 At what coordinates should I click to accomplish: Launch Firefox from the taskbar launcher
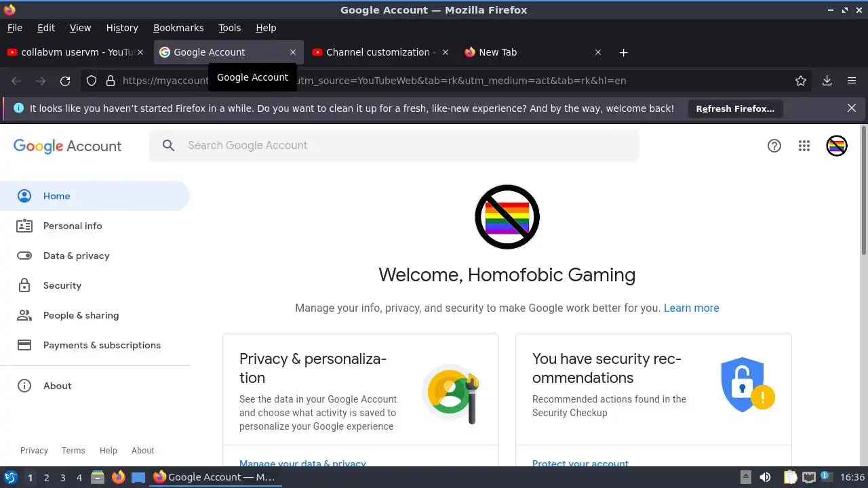pos(118,477)
